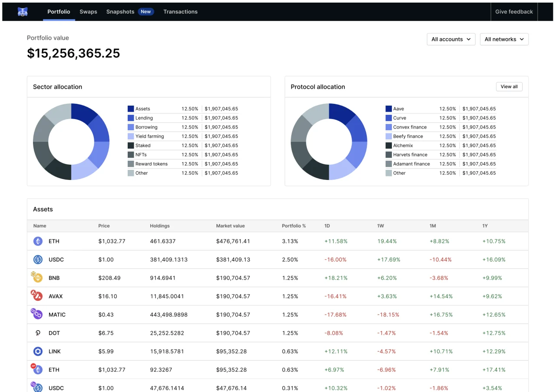The image size is (556, 392).
Task: Click the MATIC token icon
Action: click(x=37, y=314)
